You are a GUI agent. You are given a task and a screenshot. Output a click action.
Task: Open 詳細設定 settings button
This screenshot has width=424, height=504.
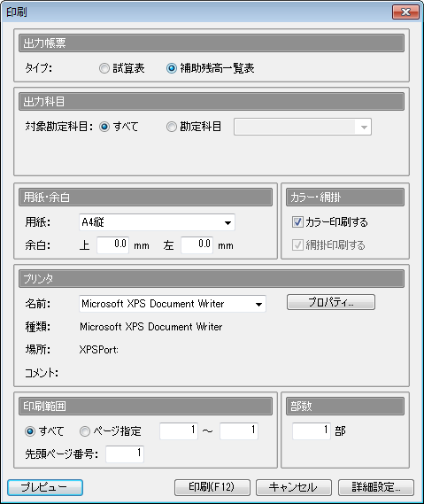376,487
